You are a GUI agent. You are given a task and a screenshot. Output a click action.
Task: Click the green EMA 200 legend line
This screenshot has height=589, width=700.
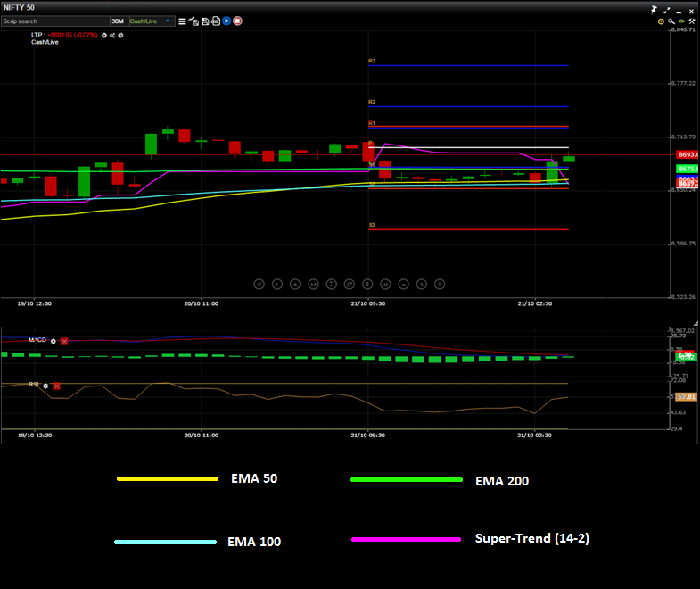point(407,479)
